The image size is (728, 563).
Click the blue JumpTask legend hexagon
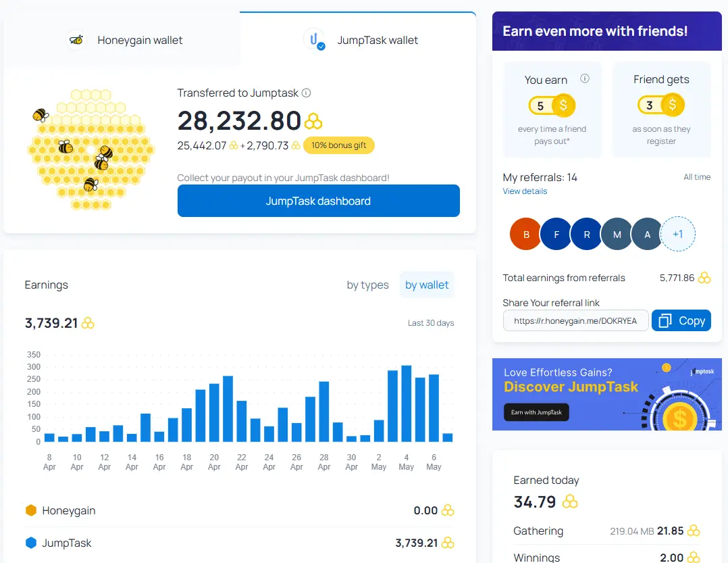point(31,543)
